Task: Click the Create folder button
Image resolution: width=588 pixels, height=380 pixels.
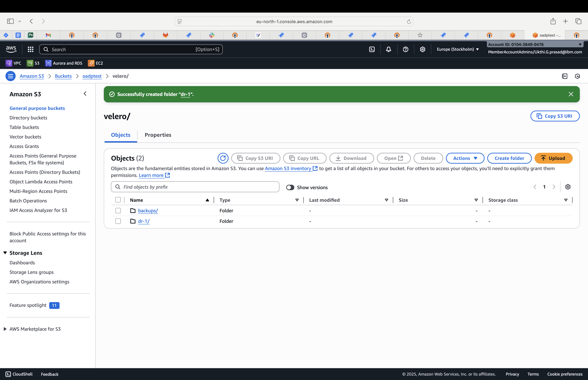Action: (509, 158)
